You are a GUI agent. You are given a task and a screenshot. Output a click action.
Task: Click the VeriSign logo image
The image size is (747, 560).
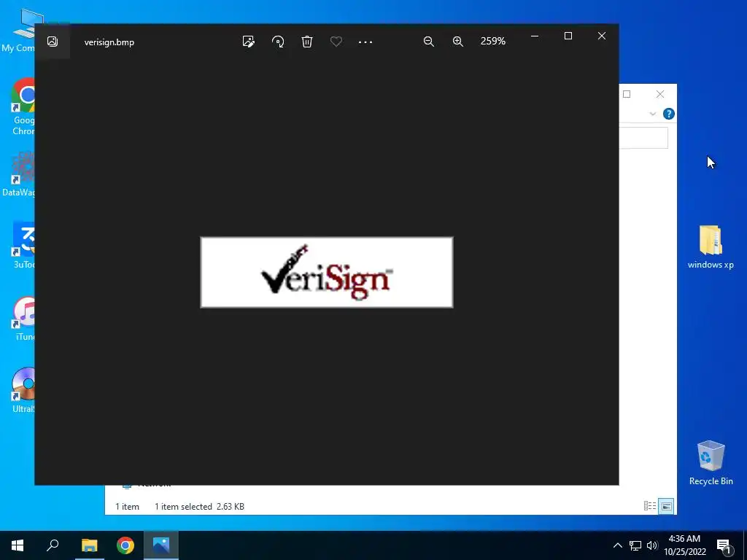click(327, 273)
